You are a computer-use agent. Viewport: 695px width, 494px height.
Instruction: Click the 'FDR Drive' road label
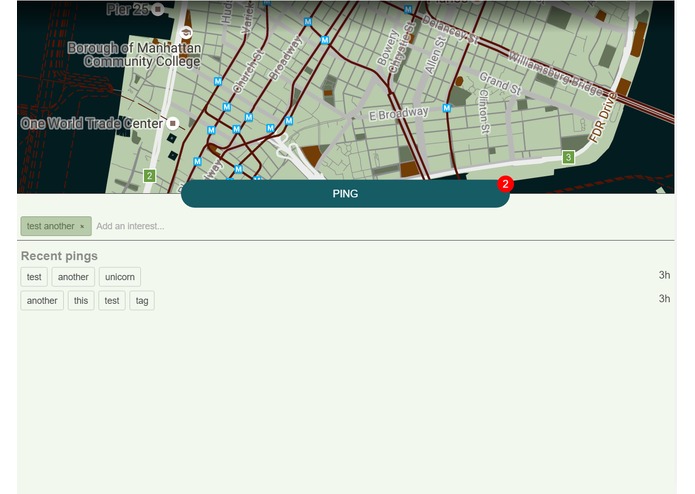click(x=603, y=117)
